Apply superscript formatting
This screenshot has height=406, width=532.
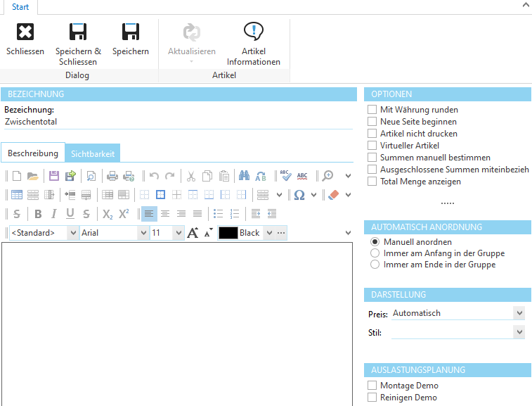coord(124,214)
